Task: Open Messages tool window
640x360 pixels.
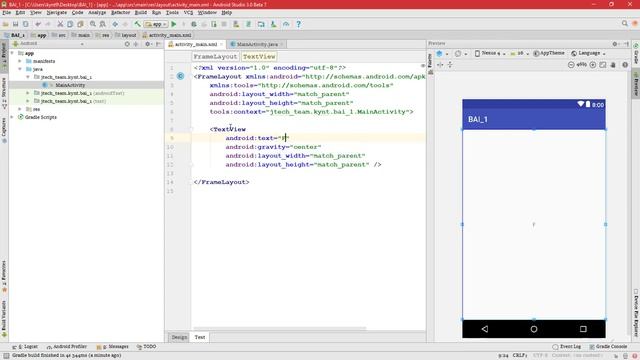Action: [x=112, y=347]
